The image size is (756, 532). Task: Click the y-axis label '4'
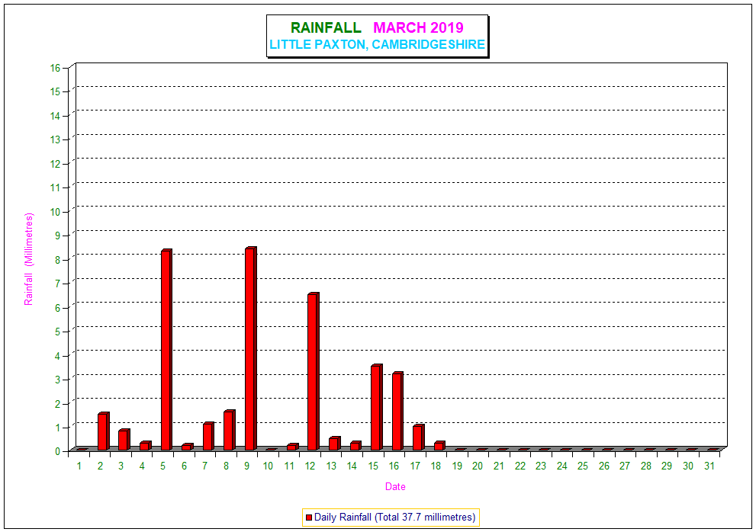tap(58, 356)
